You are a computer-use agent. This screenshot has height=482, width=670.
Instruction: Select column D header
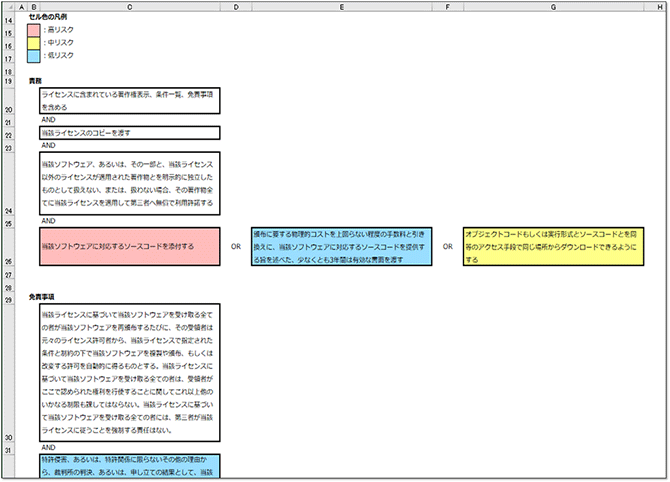[x=235, y=6]
